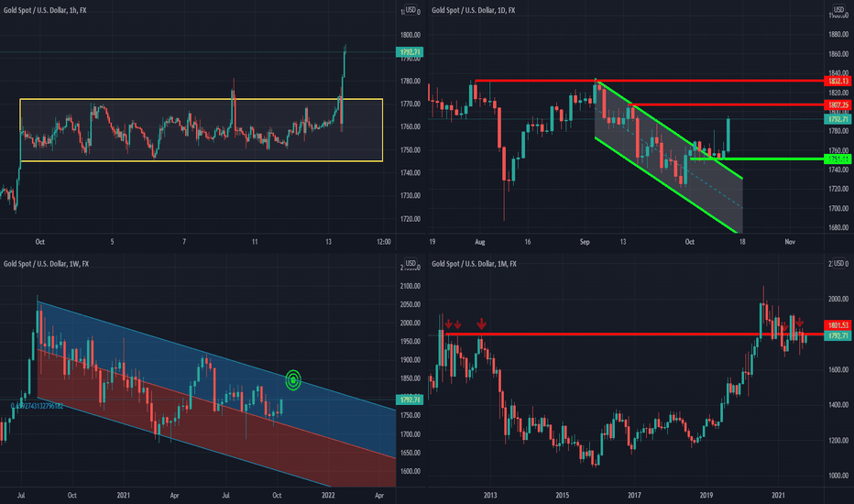
Task: Open USD currency selector on 1h chart
Action: [x=411, y=10]
